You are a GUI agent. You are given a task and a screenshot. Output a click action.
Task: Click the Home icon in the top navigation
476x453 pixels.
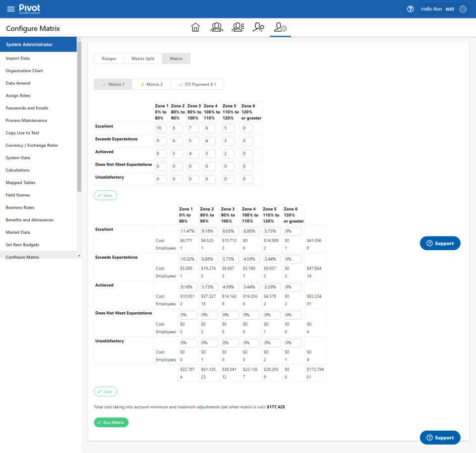pyautogui.click(x=195, y=28)
